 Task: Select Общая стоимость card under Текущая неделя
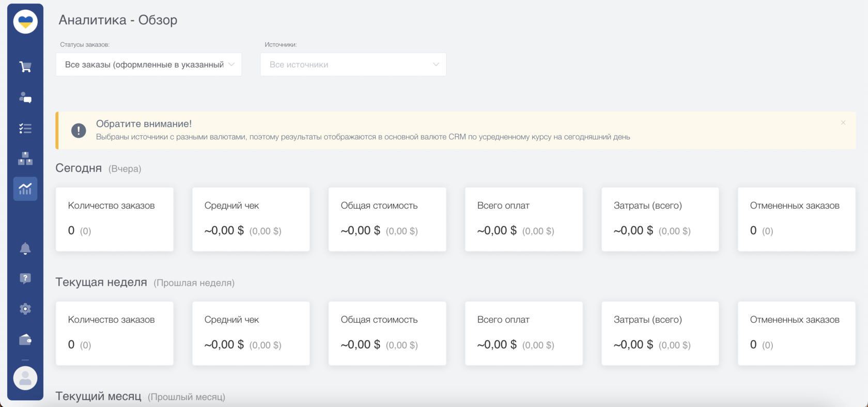click(x=388, y=334)
